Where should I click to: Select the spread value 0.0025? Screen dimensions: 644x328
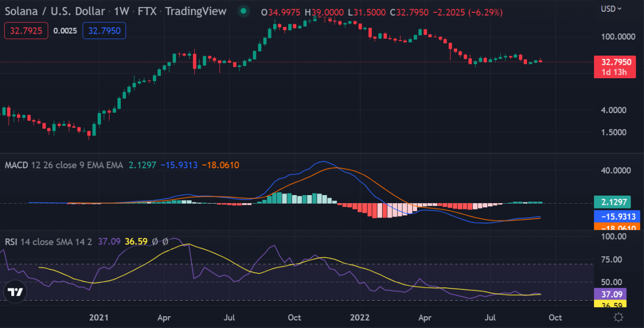tap(65, 31)
